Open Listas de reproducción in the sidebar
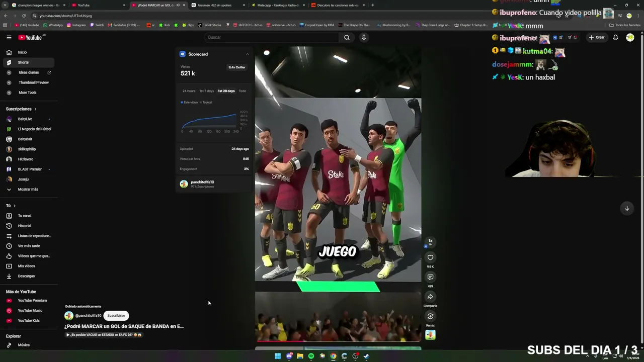The image size is (644, 362). (x=28, y=236)
